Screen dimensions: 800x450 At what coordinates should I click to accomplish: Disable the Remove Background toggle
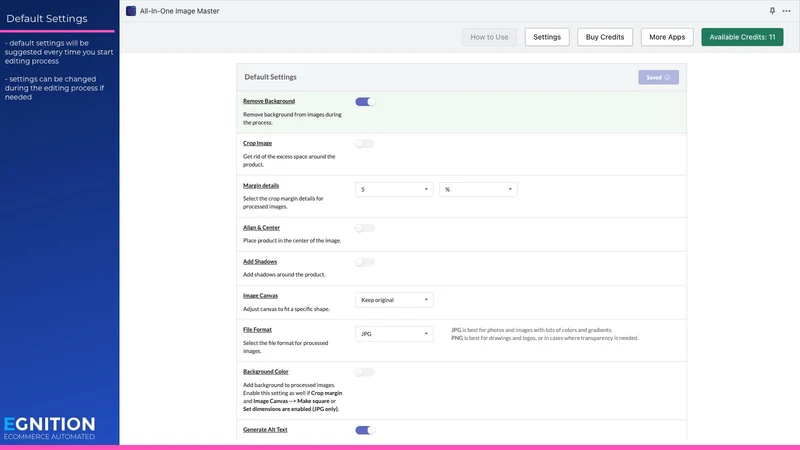(365, 102)
